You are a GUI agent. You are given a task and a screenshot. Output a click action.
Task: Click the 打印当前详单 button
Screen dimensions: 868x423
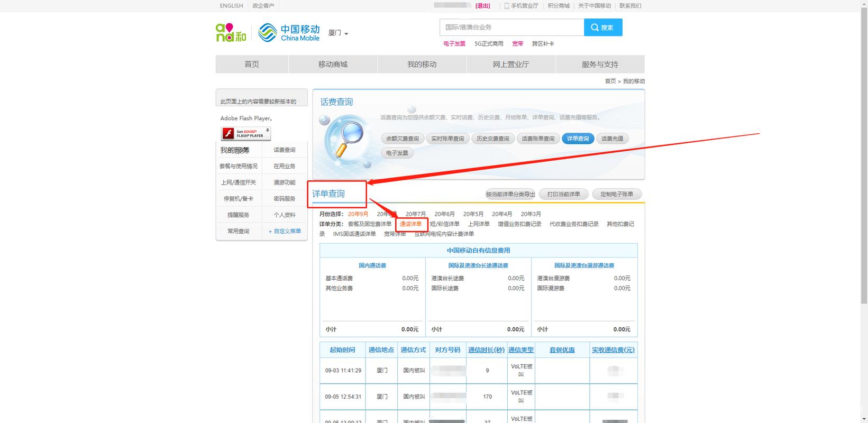pos(563,194)
